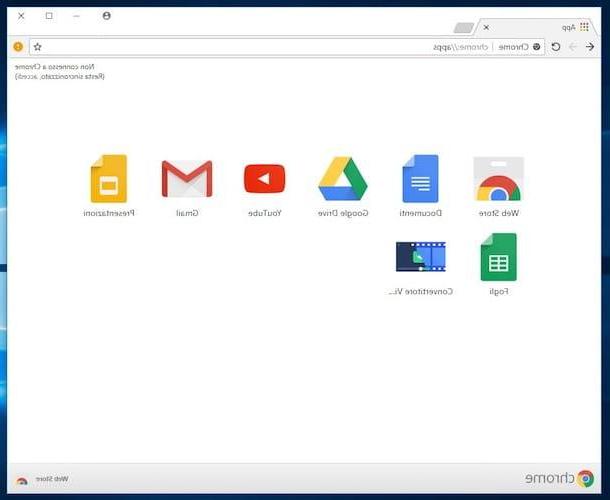Open the user profile icon in the title bar

click(x=107, y=16)
